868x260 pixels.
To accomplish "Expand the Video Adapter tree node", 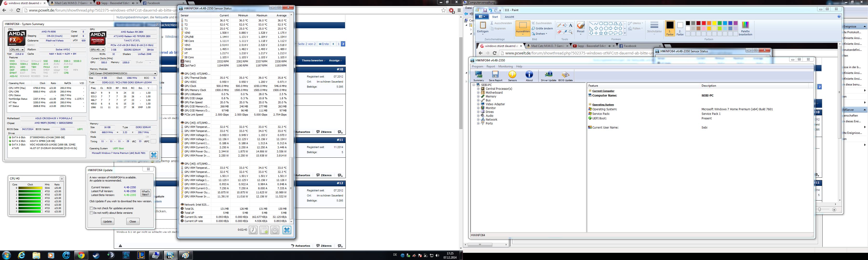I will (x=478, y=104).
